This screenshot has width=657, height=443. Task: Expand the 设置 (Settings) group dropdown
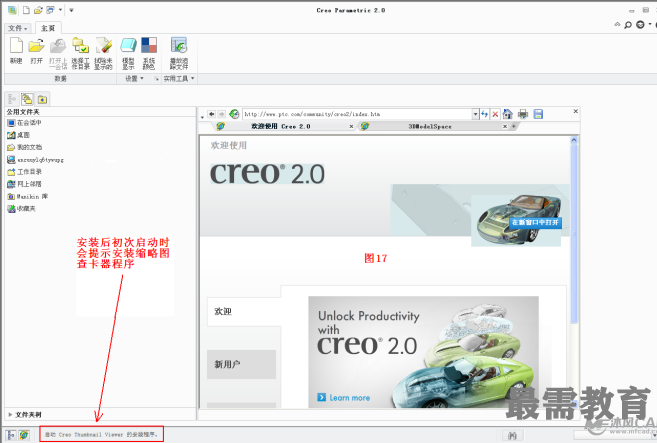tap(135, 78)
